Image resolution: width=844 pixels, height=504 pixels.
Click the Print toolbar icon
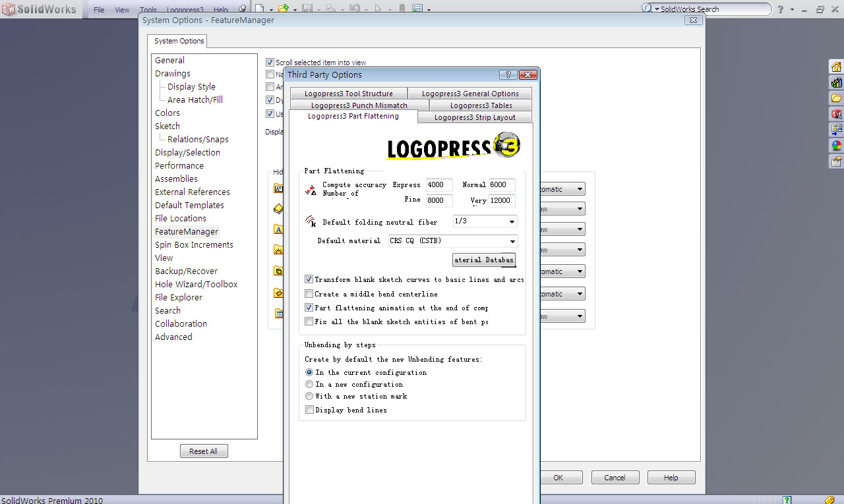[x=330, y=9]
